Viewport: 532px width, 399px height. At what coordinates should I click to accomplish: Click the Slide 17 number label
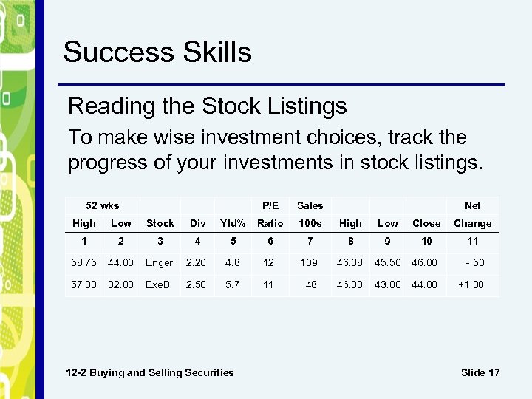point(480,372)
